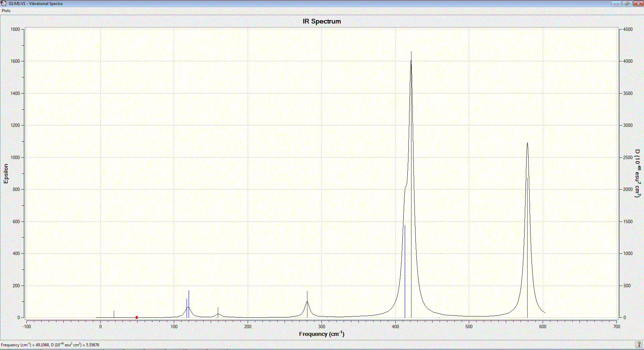Minimize the Vibrational Spectra window
644x350 pixels.
click(616, 3)
